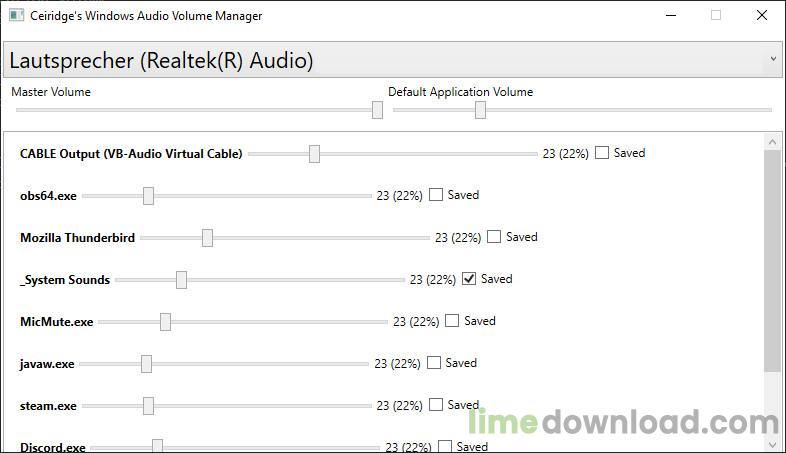Click the Master Volume slider handle

click(x=377, y=110)
